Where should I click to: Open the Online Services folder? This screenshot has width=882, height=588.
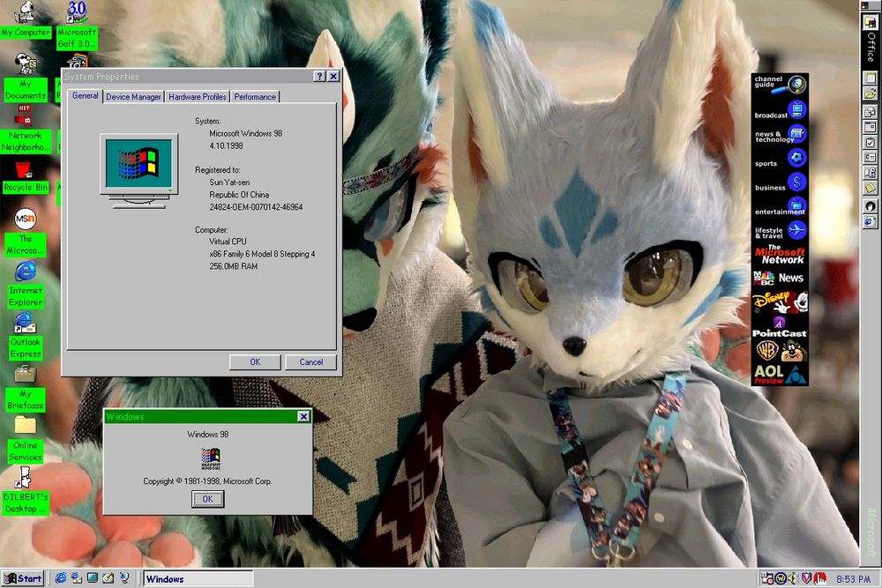pyautogui.click(x=26, y=439)
